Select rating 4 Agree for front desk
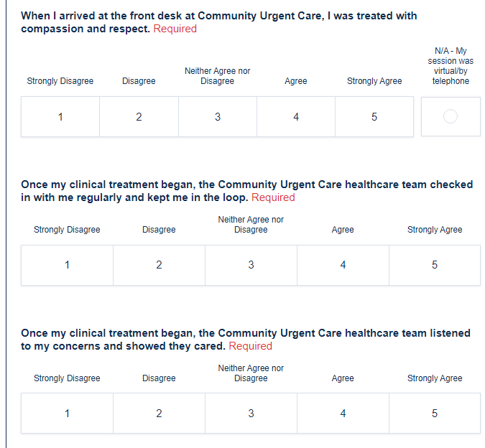 point(296,117)
